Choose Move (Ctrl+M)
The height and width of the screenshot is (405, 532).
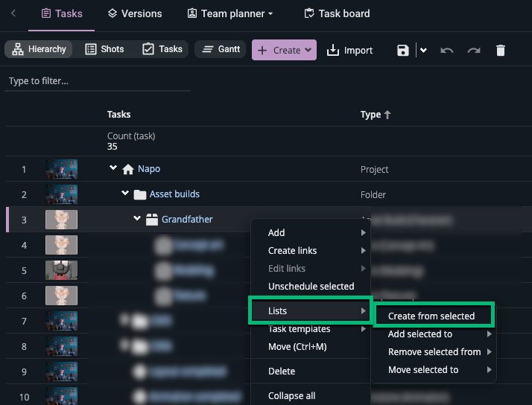click(x=311, y=347)
